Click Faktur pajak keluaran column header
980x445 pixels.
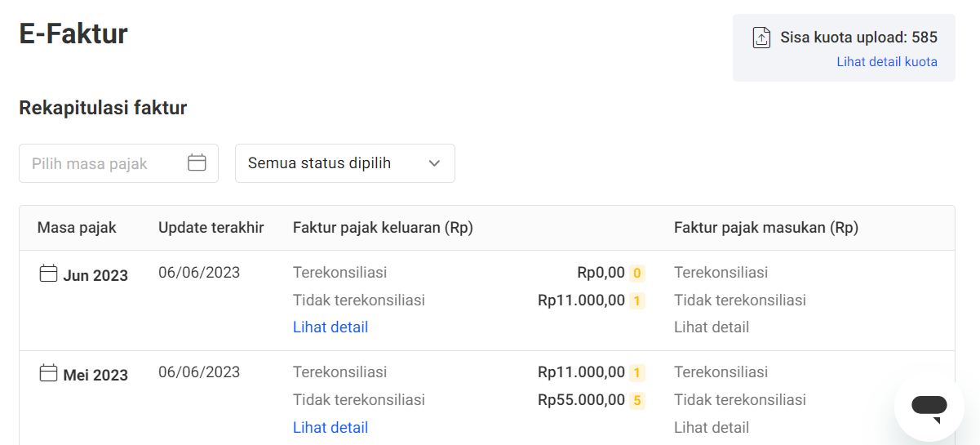383,228
